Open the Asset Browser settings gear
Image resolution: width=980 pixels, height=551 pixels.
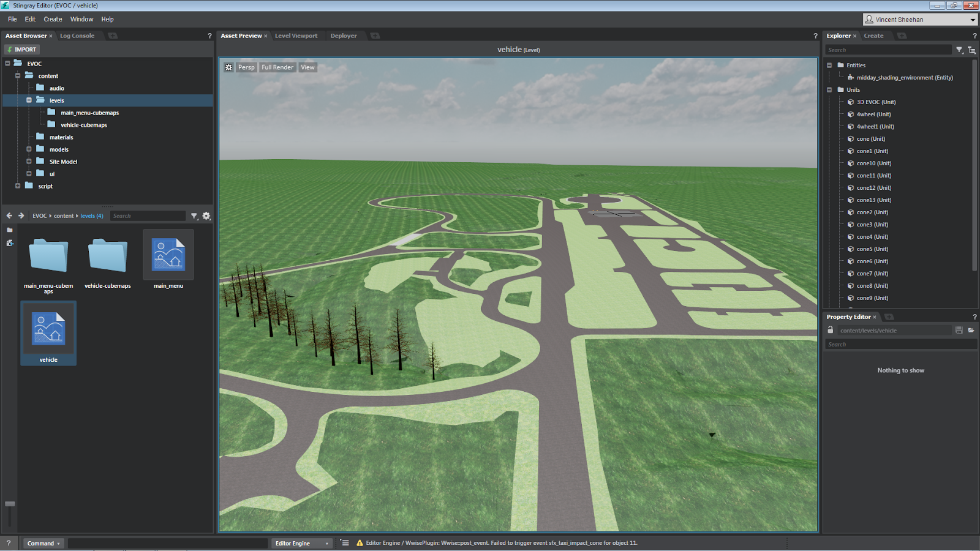point(206,216)
